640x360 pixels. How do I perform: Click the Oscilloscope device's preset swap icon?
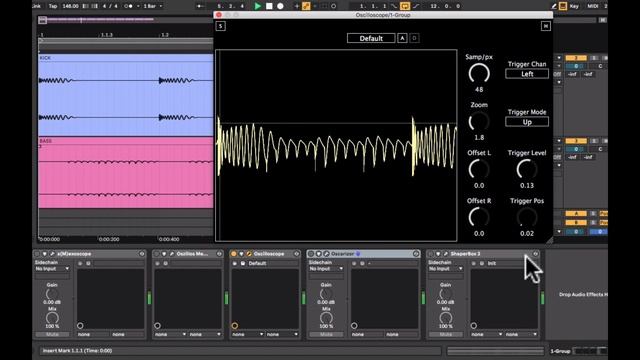[x=235, y=263]
